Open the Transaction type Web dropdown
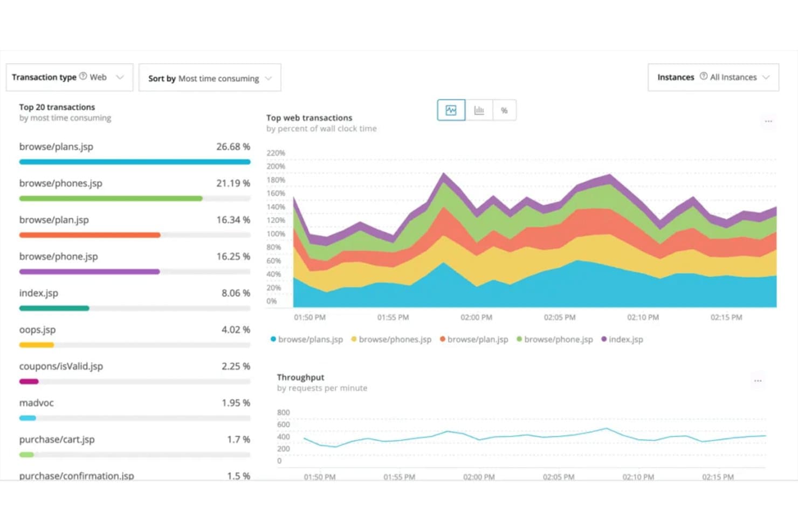The width and height of the screenshot is (798, 532). (x=70, y=78)
